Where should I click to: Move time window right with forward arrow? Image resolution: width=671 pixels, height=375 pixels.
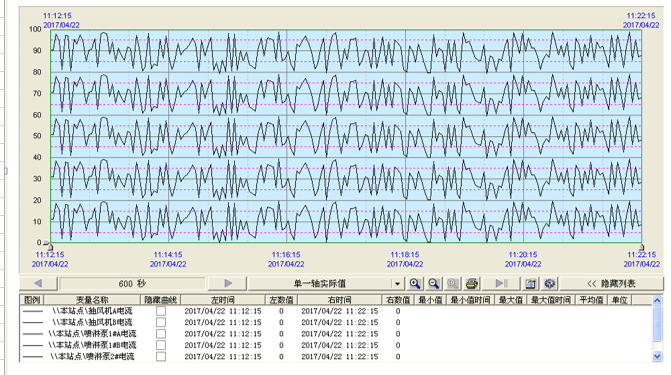click(x=228, y=283)
